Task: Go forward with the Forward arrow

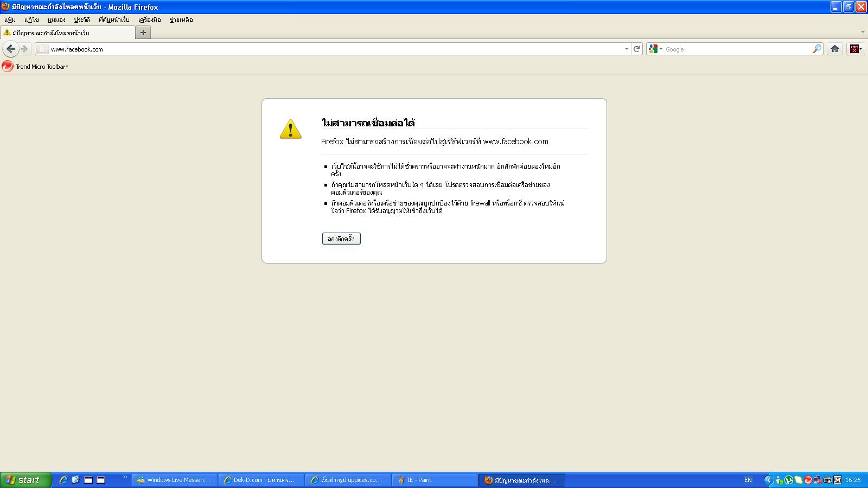Action: 24,49
